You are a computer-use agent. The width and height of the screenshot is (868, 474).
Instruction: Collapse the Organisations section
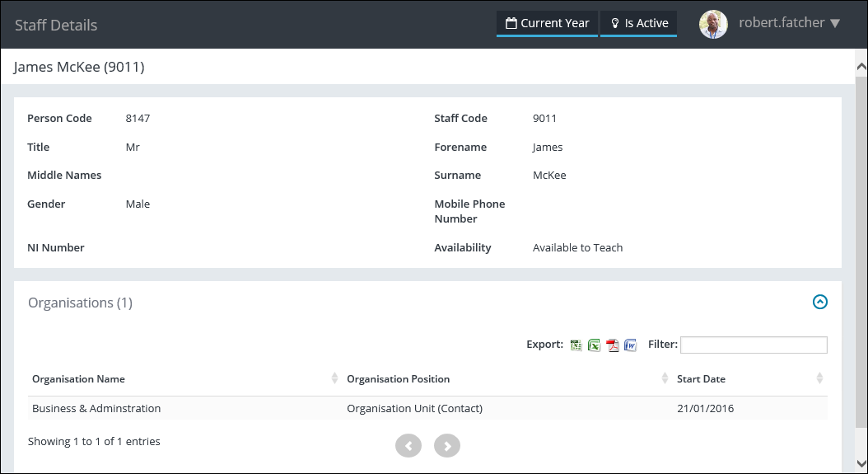coord(819,303)
